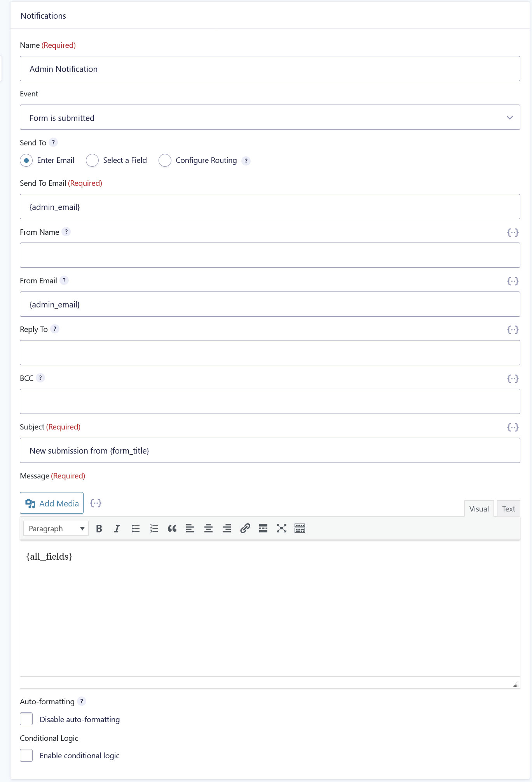
Task: Select the 'Select a Field' radio option
Action: [x=92, y=161]
